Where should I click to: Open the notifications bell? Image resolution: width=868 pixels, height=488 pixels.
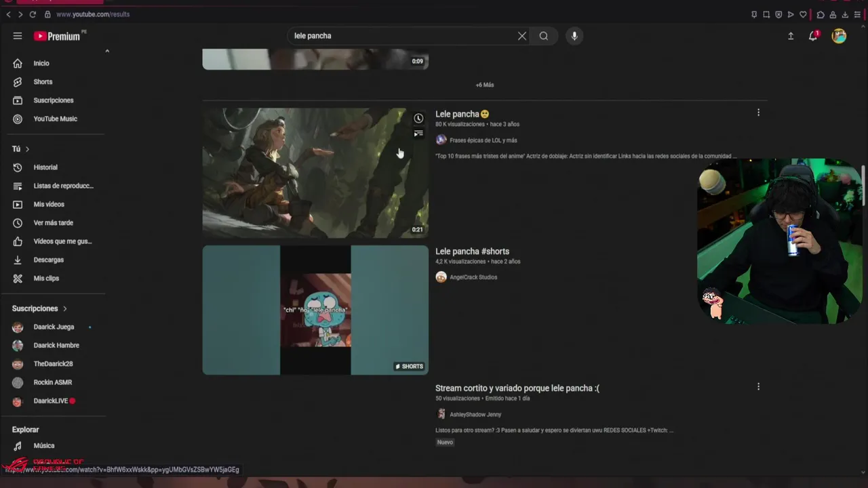point(813,36)
